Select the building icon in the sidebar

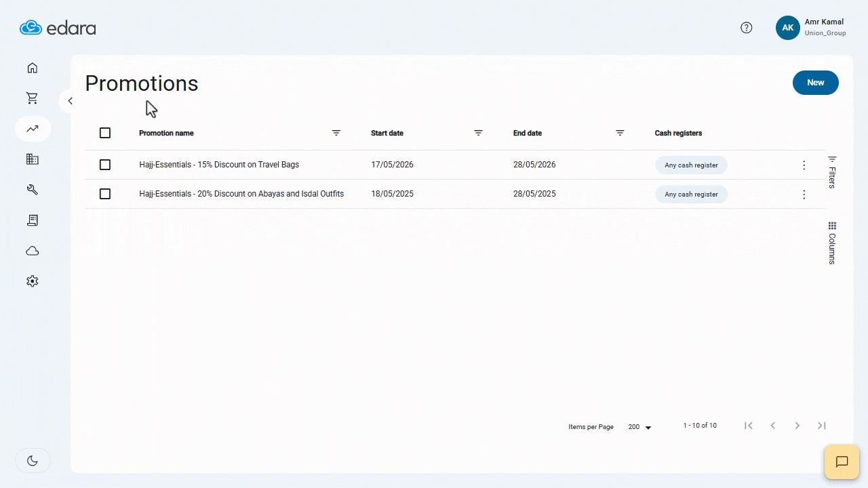(32, 159)
